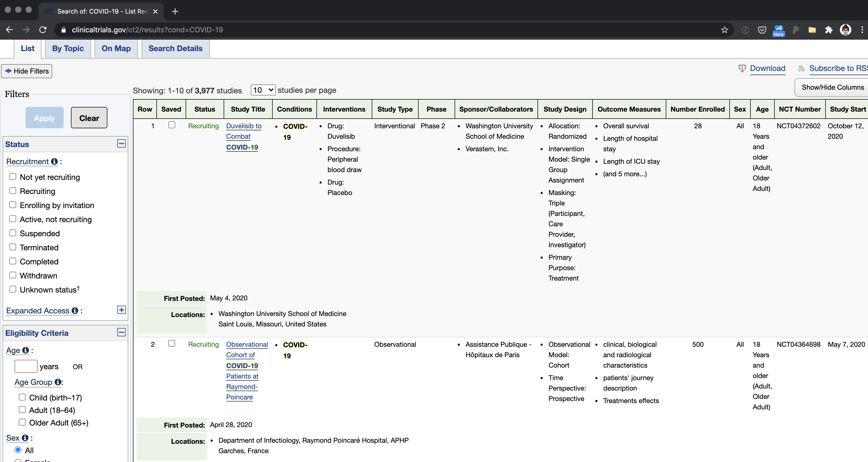Enable the Recruiting status checkbox
868x462 pixels.
coord(13,190)
